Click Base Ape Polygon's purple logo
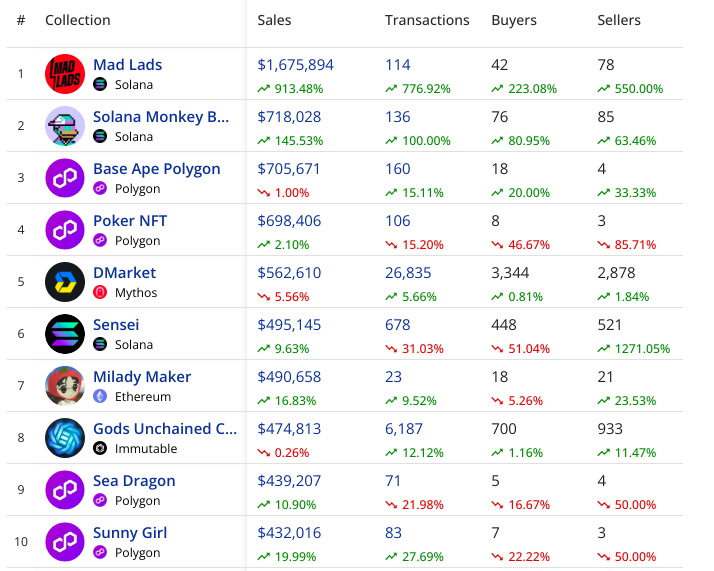This screenshot has height=571, width=714. click(65, 178)
